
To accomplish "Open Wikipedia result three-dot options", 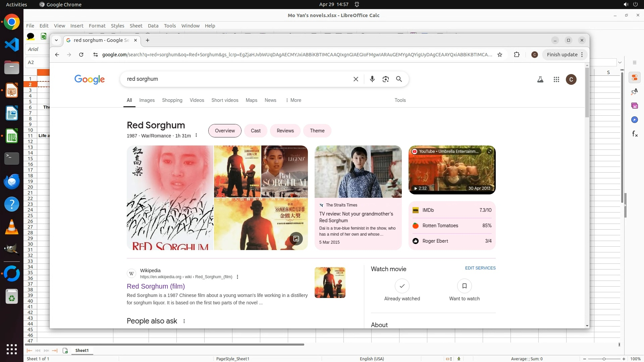I will pyautogui.click(x=237, y=277).
